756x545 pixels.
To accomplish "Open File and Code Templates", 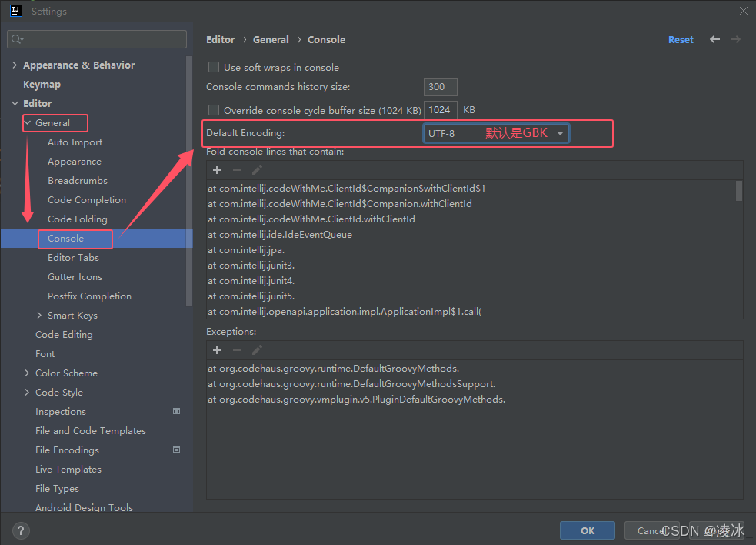I will 91,431.
